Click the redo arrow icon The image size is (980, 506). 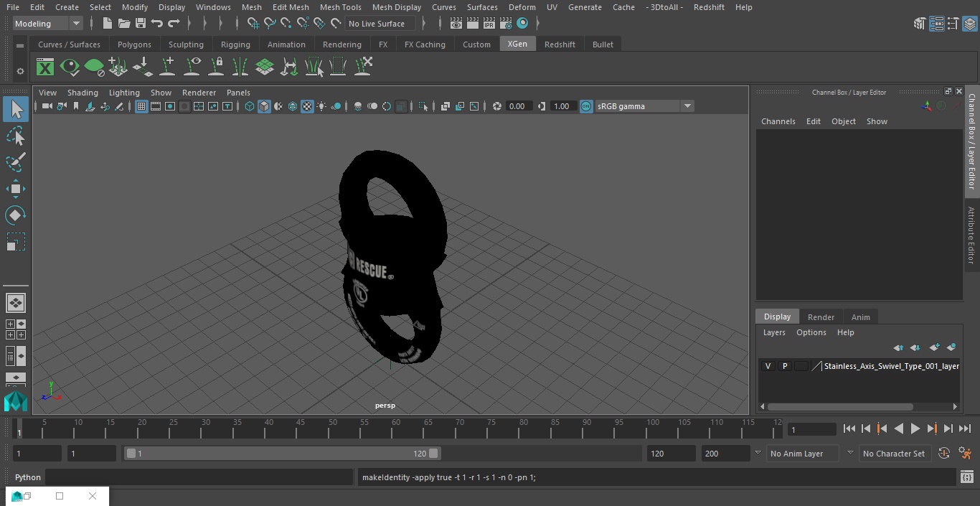point(174,24)
